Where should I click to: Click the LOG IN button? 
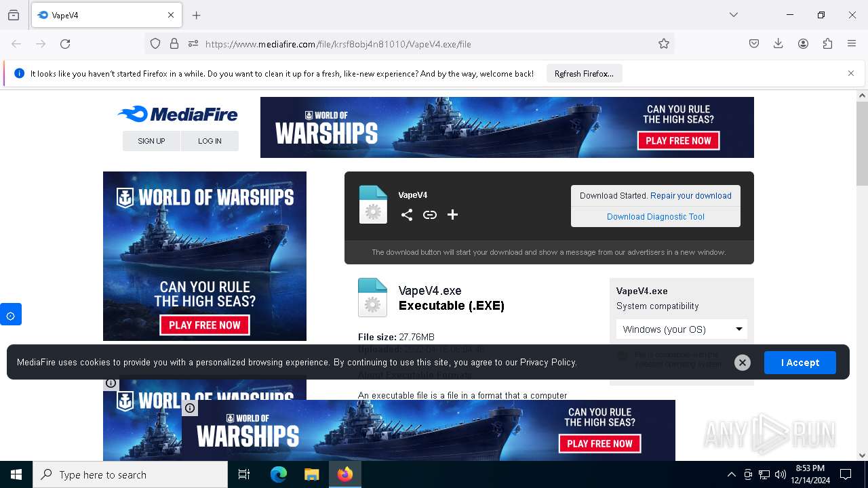pyautogui.click(x=210, y=141)
